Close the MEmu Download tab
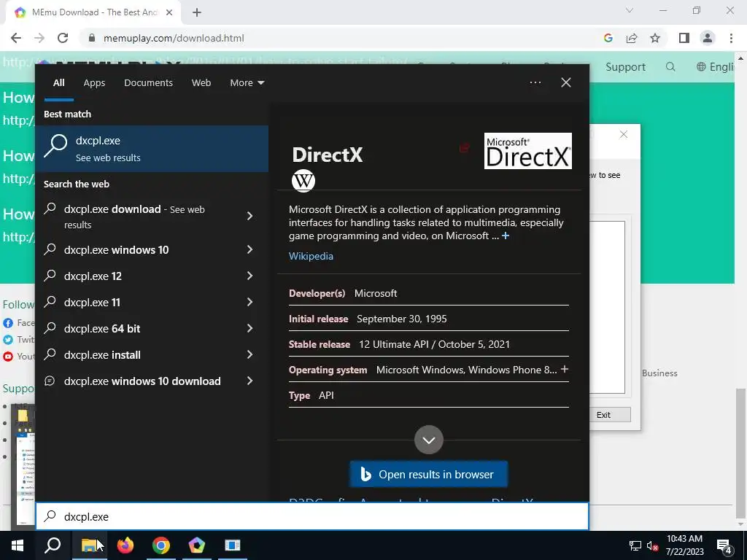This screenshot has height=560, width=747. click(169, 12)
